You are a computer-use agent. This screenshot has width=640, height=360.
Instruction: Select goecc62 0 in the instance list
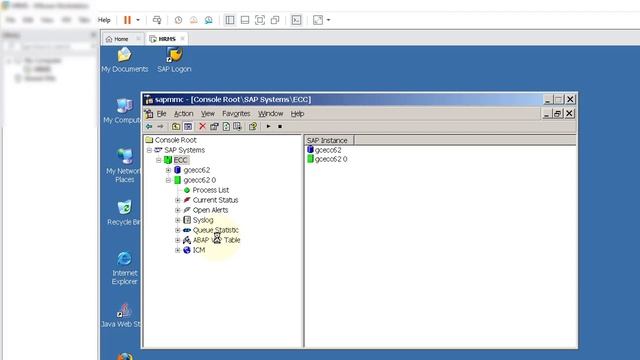click(331, 159)
